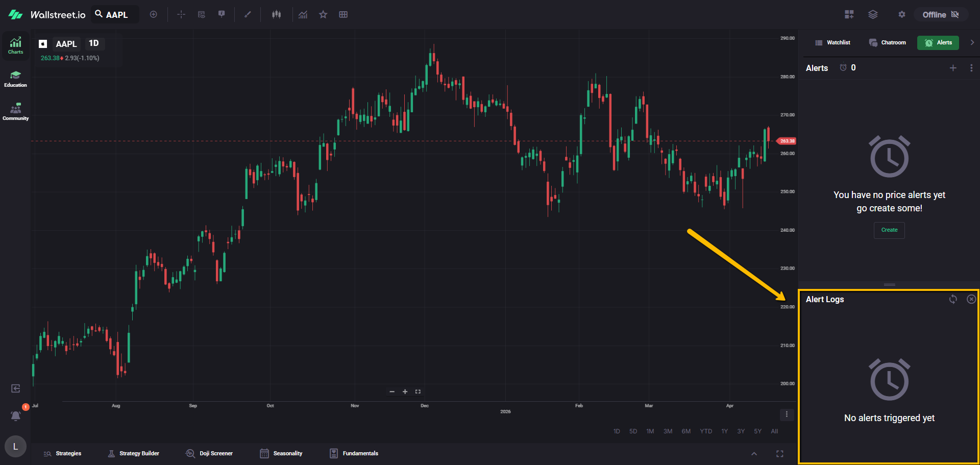Open the brush drawing tool
Image resolution: width=980 pixels, height=465 pixels.
pyautogui.click(x=248, y=14)
